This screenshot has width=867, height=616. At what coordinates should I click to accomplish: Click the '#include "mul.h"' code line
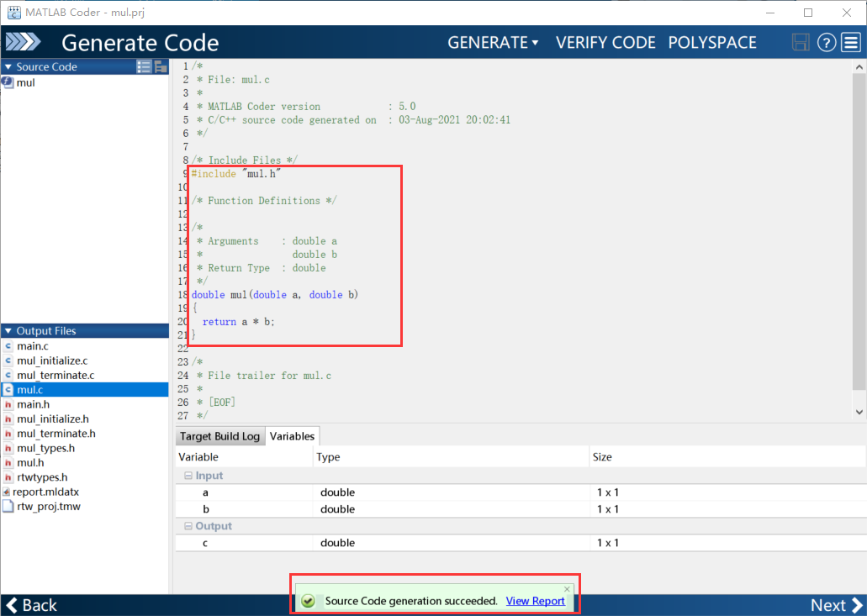tap(236, 174)
